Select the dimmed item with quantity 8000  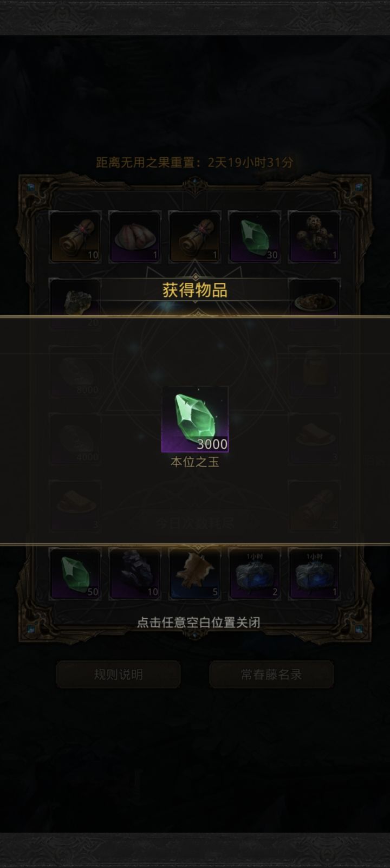tap(75, 371)
